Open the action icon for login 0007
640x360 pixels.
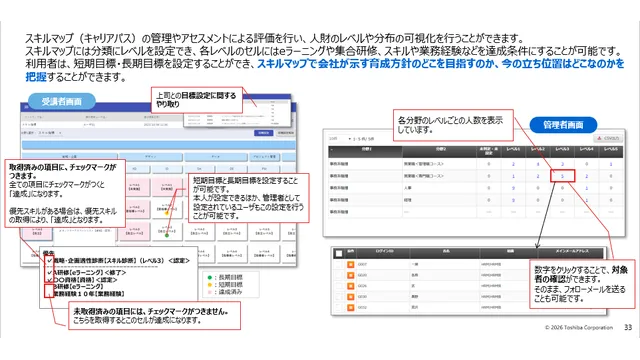(350, 264)
